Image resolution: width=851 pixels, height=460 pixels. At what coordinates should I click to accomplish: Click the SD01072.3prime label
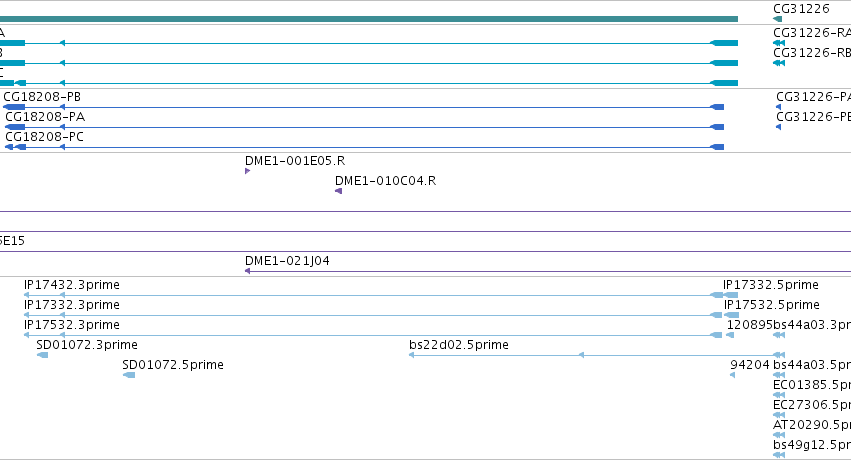(87, 345)
